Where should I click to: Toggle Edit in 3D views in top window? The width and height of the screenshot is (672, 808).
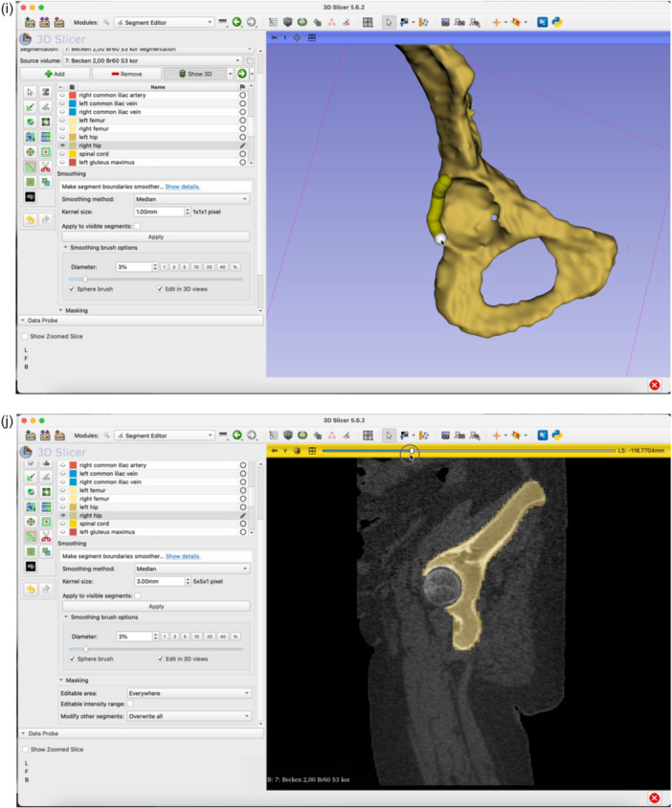pos(160,289)
